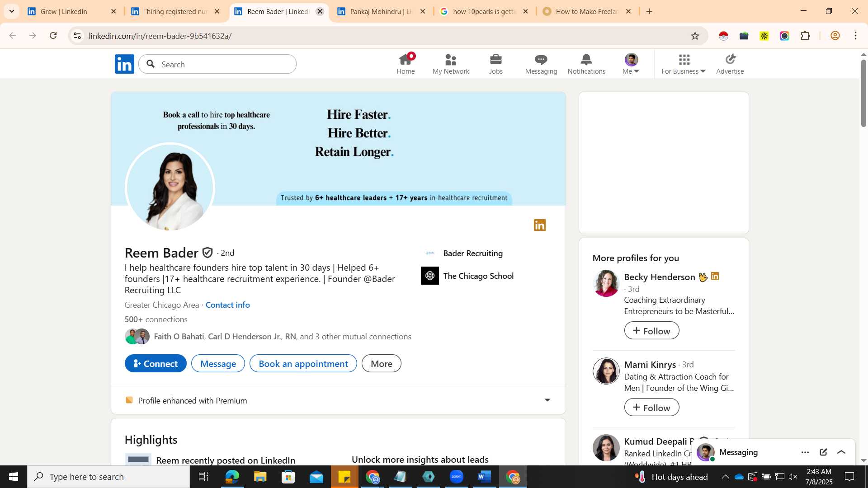Open Windows Task View
Screen dimensions: 868x488
(x=203, y=477)
